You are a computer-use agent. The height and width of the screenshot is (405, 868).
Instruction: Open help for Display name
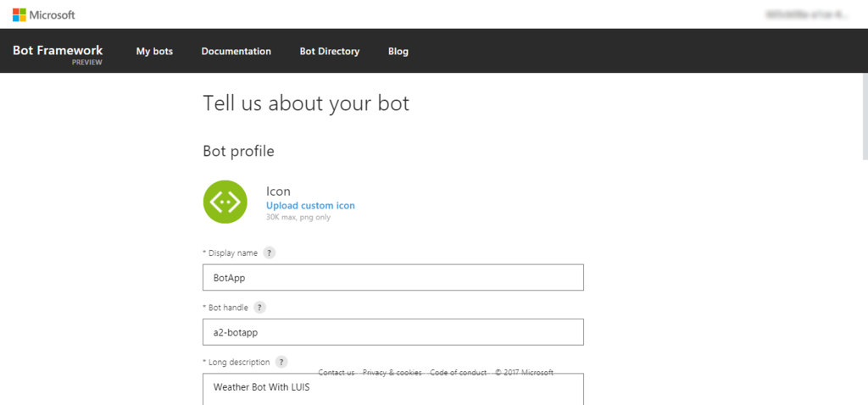tap(269, 252)
